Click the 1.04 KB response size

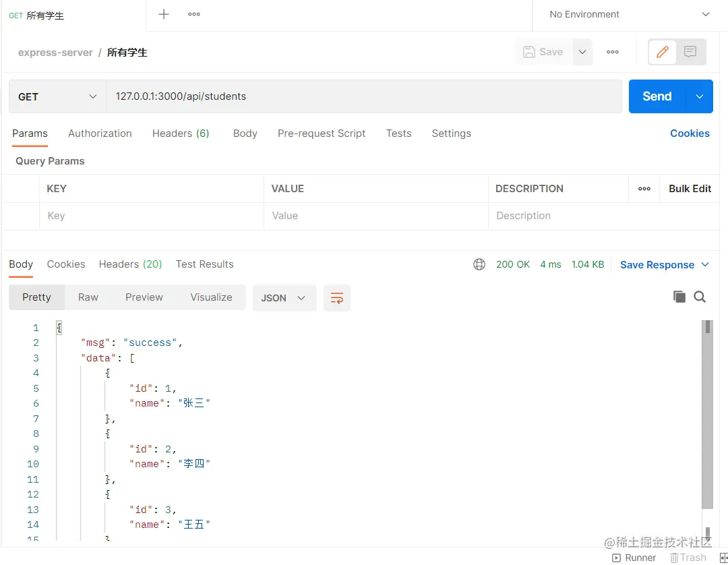(x=587, y=264)
